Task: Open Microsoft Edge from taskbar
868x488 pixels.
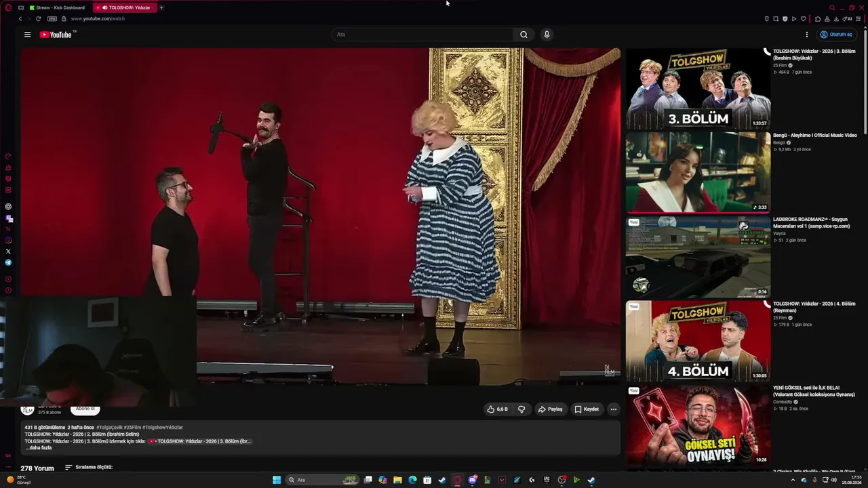Action: (x=412, y=480)
